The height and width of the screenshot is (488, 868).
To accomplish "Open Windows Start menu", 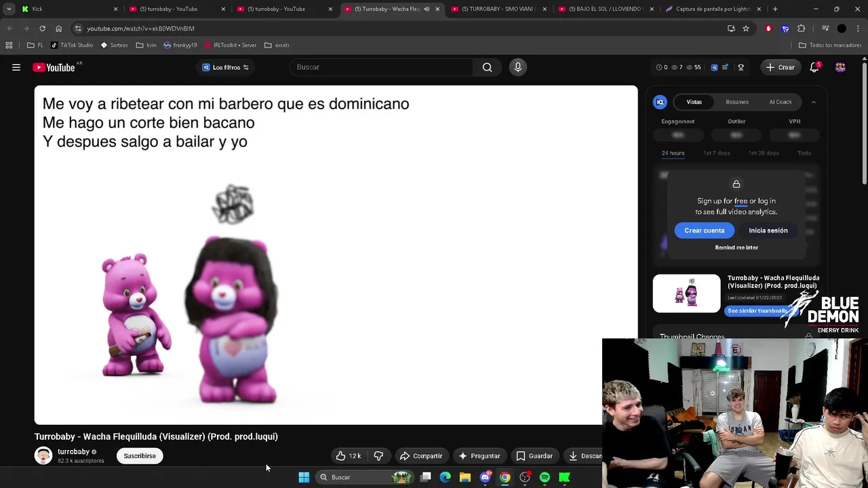I will 304,477.
